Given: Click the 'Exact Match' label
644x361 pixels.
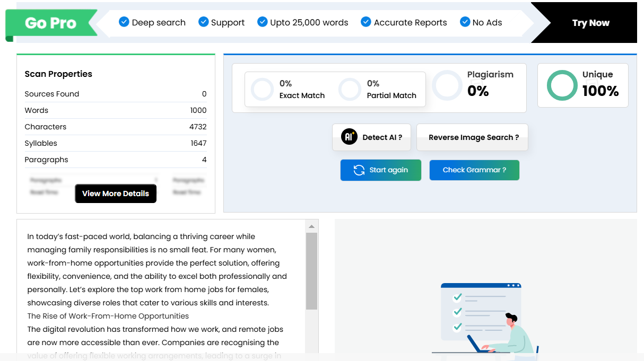Looking at the screenshot, I should pyautogui.click(x=302, y=95).
